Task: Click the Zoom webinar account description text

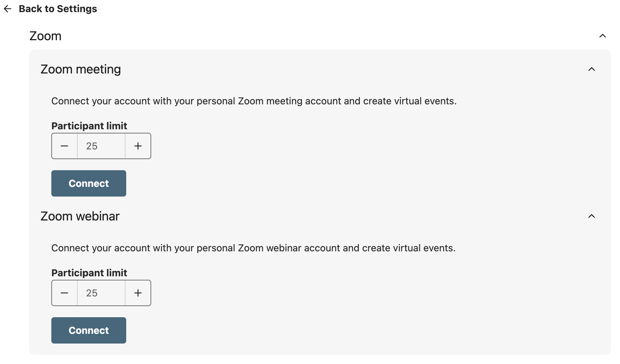Action: [x=253, y=248]
